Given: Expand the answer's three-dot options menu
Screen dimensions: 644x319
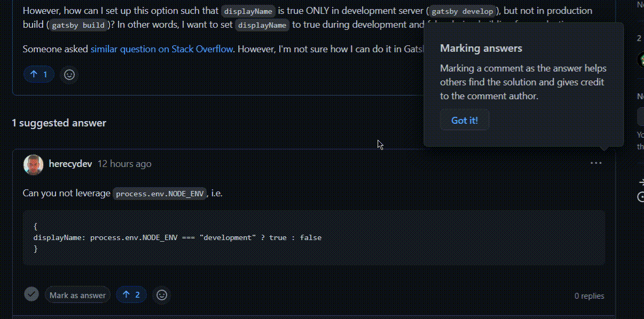Looking at the screenshot, I should [x=596, y=163].
